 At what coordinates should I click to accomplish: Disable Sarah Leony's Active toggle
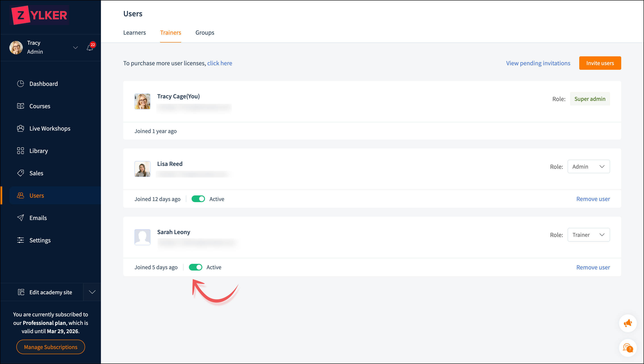195,267
